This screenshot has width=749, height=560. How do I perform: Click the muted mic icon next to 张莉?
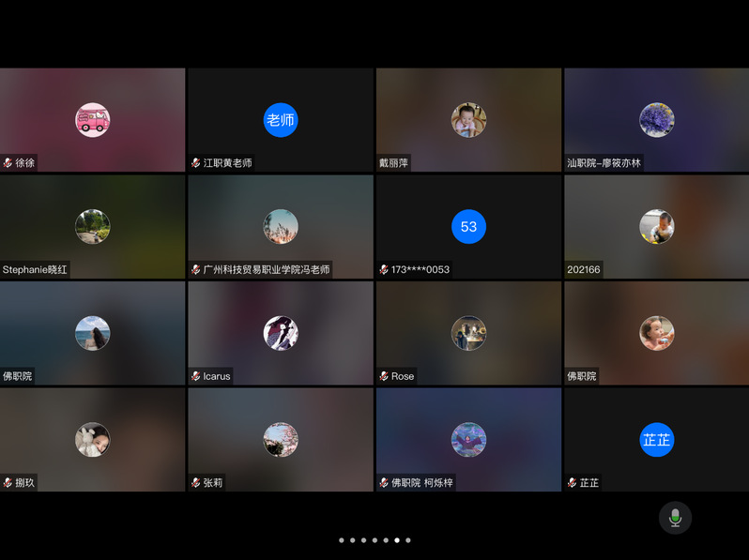[x=195, y=483]
